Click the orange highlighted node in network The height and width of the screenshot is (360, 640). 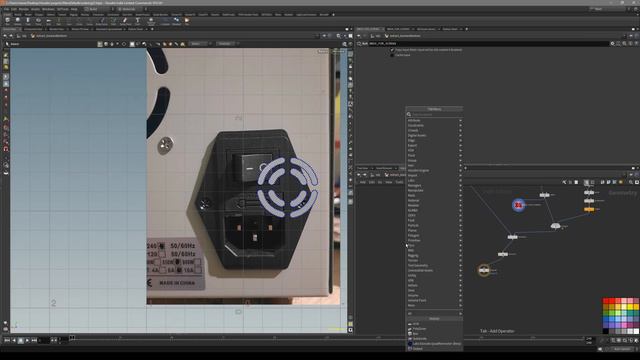click(589, 209)
